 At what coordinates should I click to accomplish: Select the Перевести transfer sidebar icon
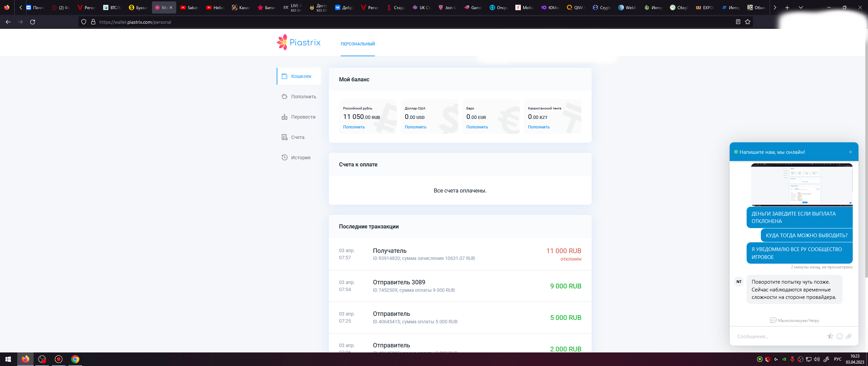tap(284, 117)
